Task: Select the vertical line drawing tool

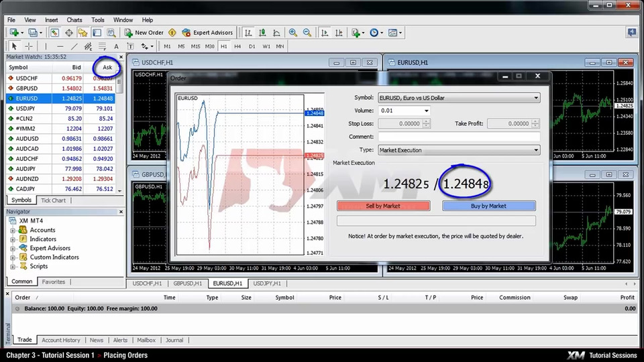Action: click(x=46, y=46)
